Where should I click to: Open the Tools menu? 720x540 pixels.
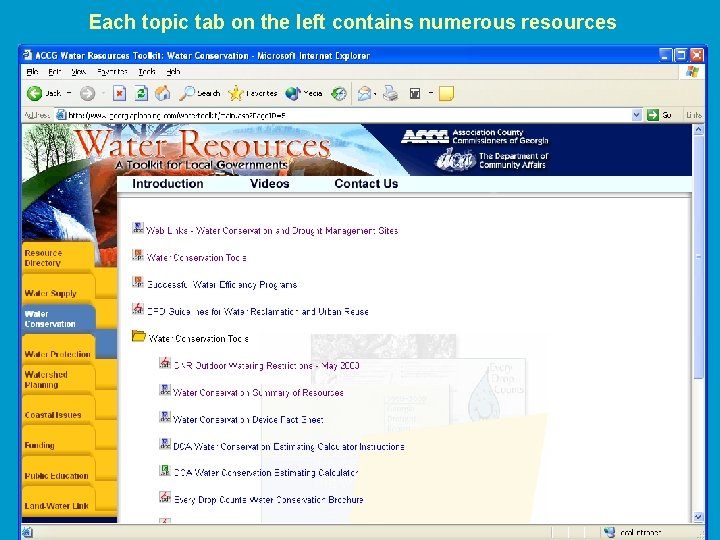(x=147, y=72)
